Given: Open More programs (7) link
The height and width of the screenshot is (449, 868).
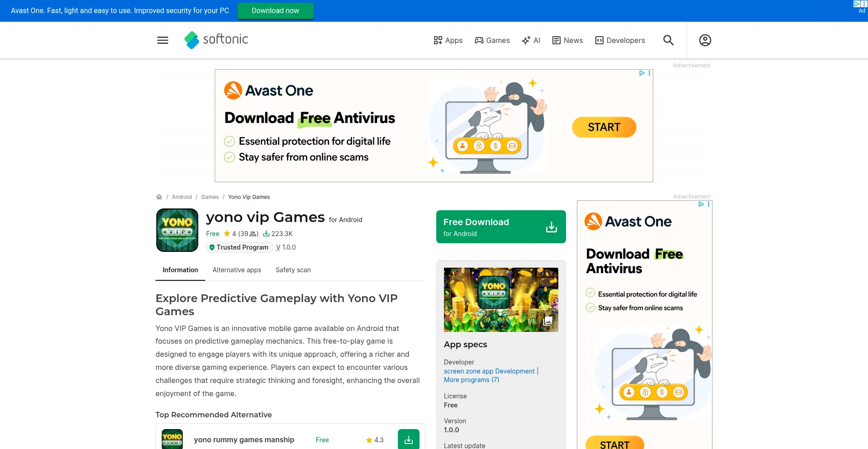Looking at the screenshot, I should tap(472, 380).
